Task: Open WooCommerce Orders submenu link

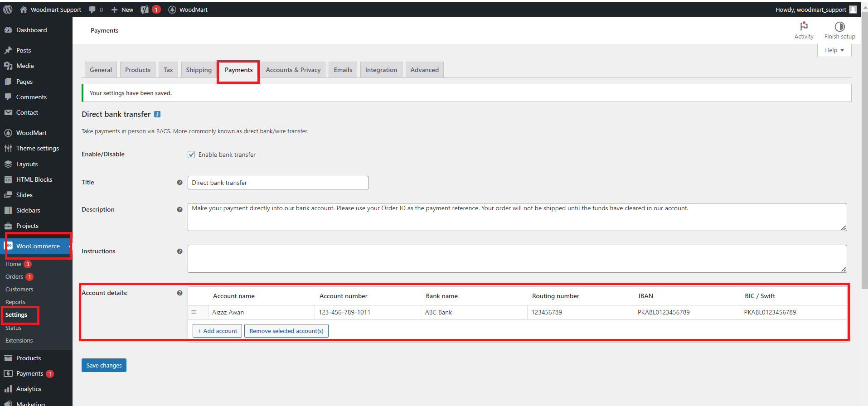Action: [x=14, y=276]
